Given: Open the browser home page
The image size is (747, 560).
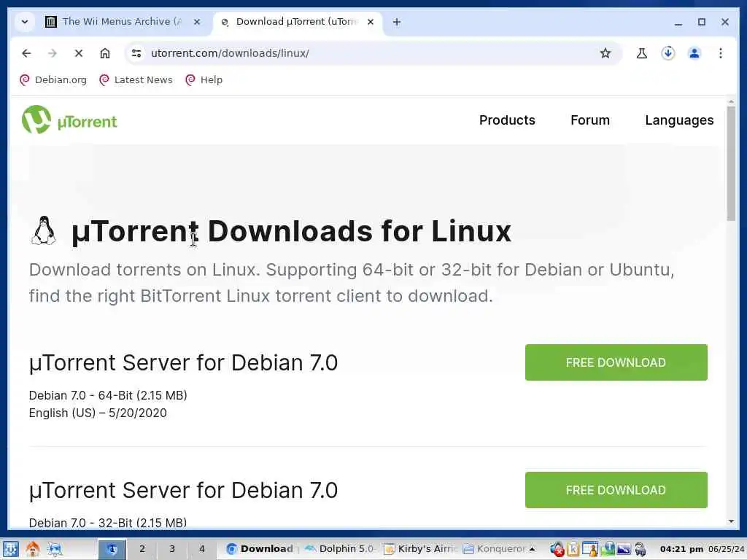Looking at the screenshot, I should coord(105,53).
